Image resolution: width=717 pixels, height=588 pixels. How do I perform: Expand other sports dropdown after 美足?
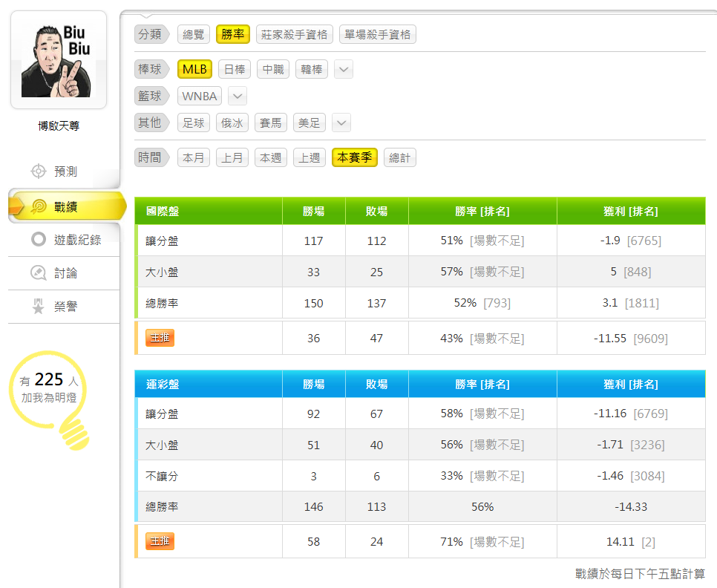coord(341,123)
